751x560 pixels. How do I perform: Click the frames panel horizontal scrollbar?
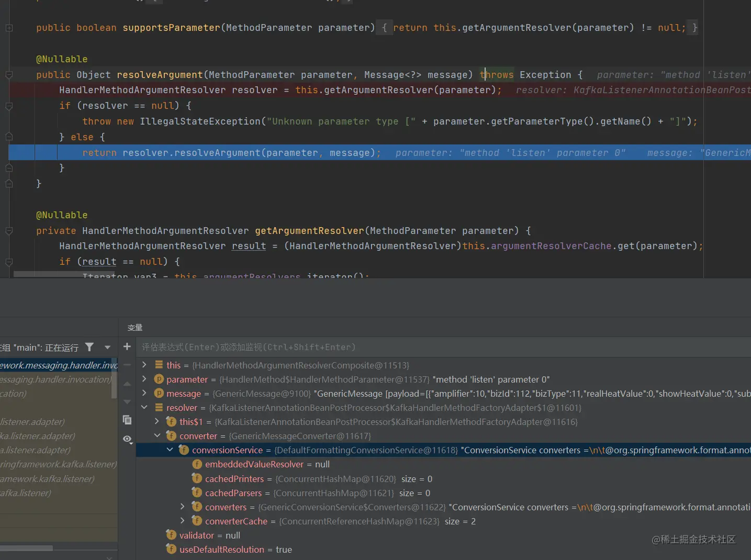point(26,548)
